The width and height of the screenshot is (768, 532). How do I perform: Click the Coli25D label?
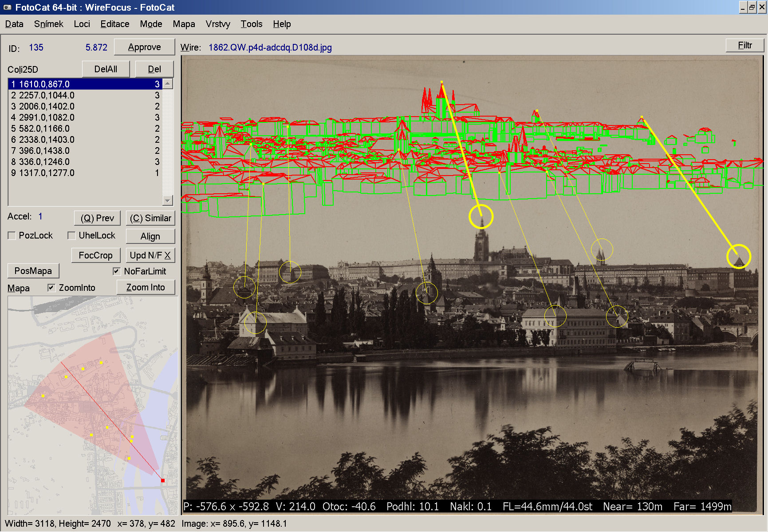(23, 70)
